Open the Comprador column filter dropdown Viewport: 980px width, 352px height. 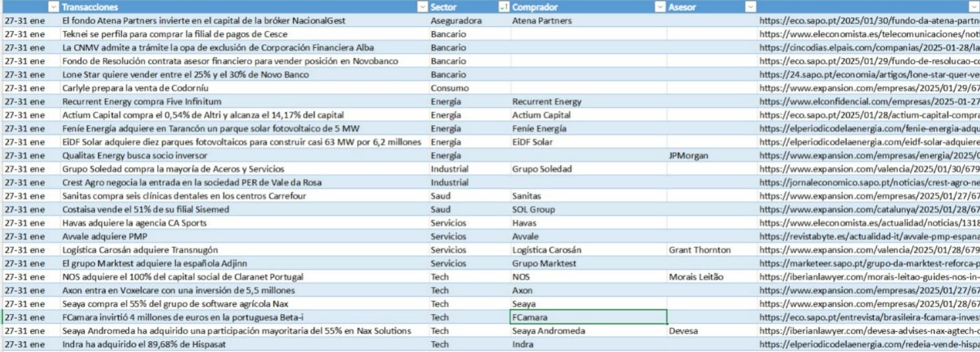(x=660, y=7)
